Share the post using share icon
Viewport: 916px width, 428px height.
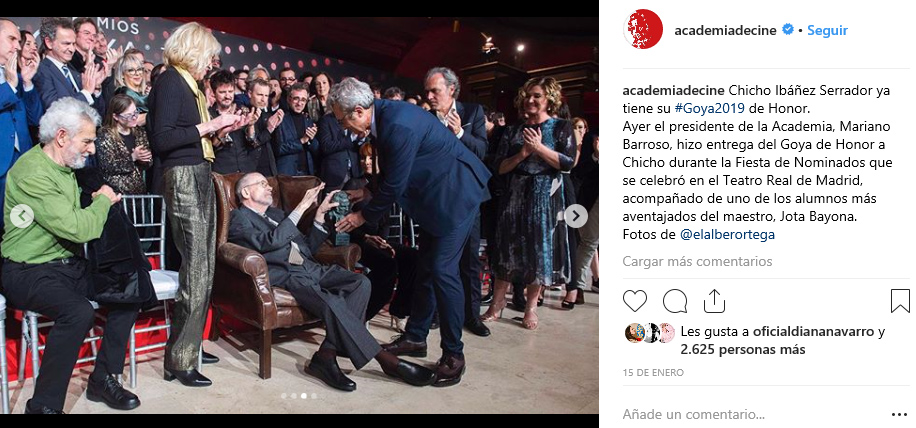point(714,301)
